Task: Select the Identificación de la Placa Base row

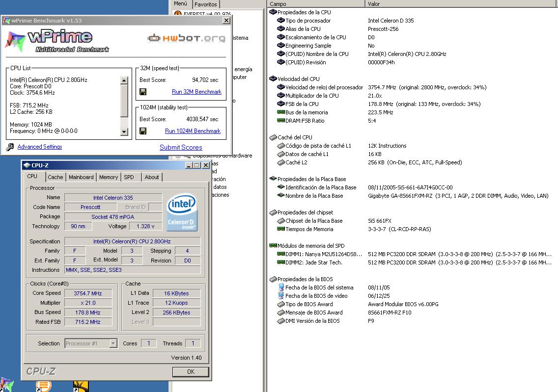Action: click(413, 187)
